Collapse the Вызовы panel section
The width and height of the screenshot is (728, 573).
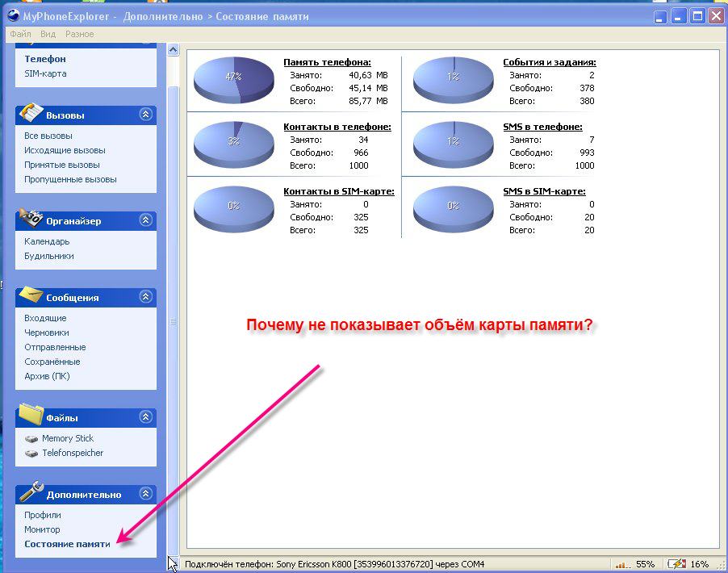(145, 115)
